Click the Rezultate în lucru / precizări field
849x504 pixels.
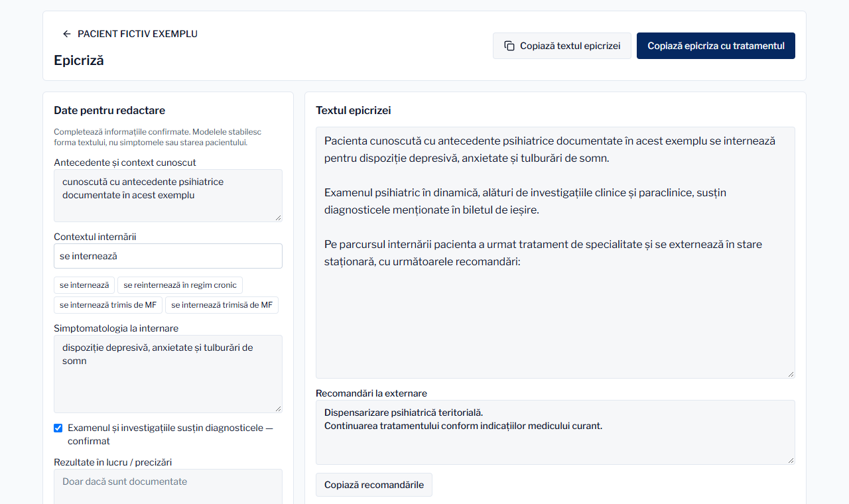click(168, 487)
